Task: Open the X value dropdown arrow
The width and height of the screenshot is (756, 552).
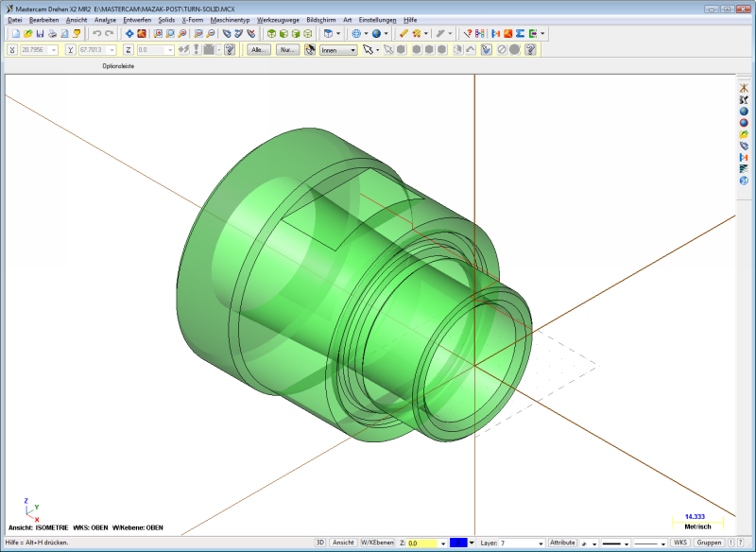Action: 54,50
